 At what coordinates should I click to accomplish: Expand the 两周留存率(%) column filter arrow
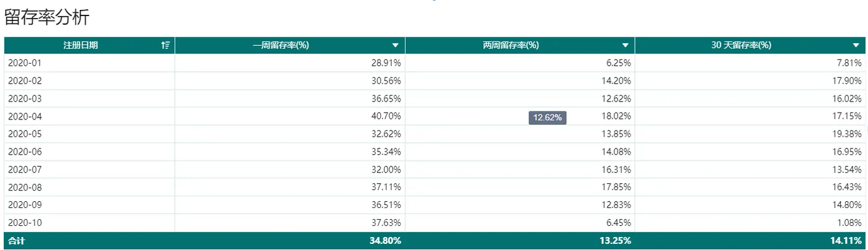coord(626,45)
